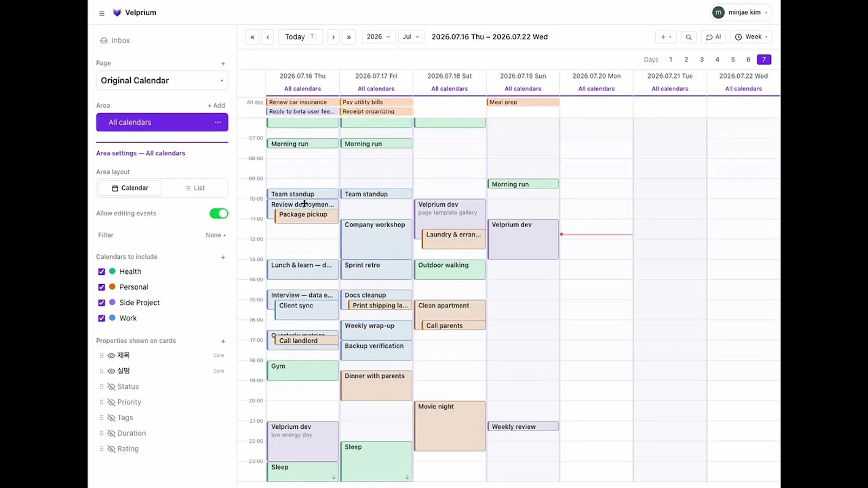Viewport: 868px width, 488px height.
Task: Click All calendars link under Thu column
Action: tap(303, 89)
